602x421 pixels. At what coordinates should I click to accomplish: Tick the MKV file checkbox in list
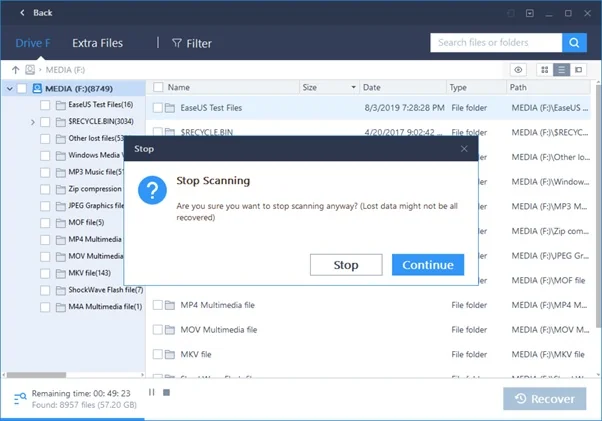tap(158, 354)
